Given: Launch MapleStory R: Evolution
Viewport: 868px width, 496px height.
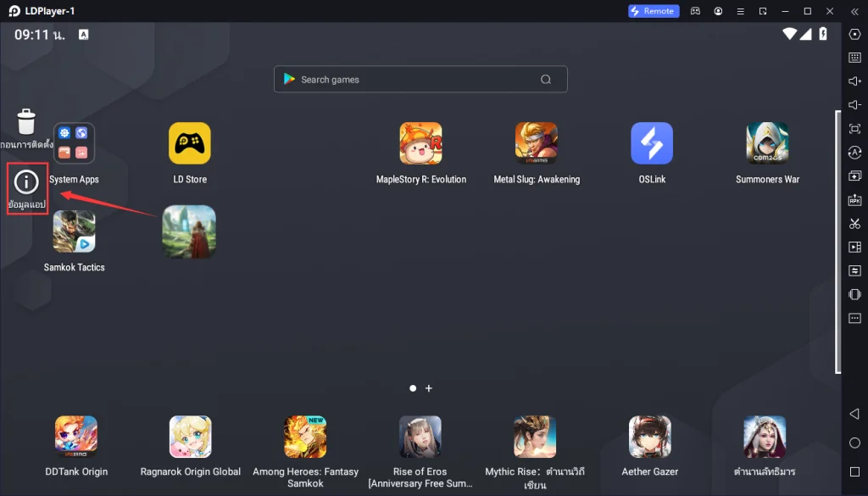Looking at the screenshot, I should point(420,143).
